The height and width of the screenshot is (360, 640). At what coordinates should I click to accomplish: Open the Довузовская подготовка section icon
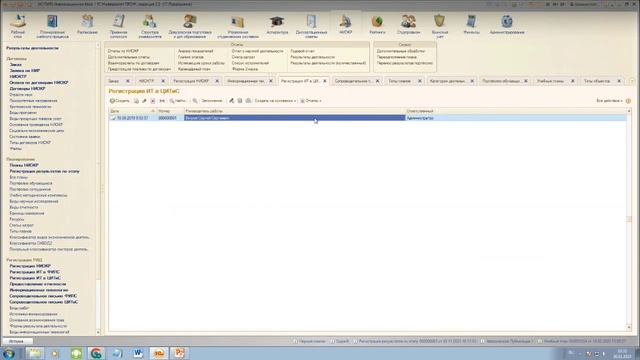(x=190, y=26)
